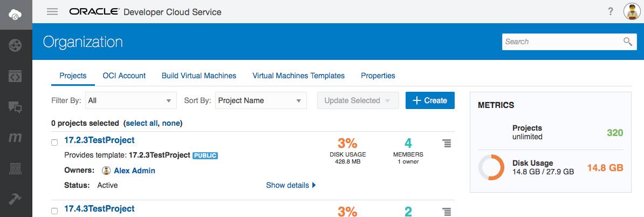This screenshot has width=644, height=217.
Task: Toggle the hamburger navigation menu
Action: pos(52,11)
